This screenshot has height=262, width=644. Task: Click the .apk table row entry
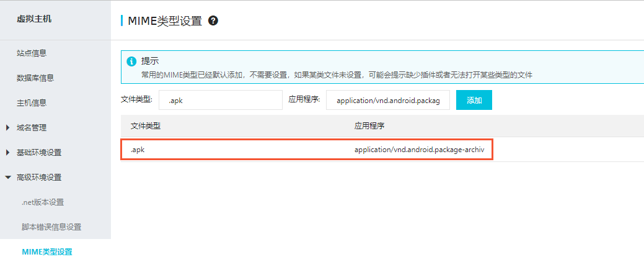(x=138, y=150)
